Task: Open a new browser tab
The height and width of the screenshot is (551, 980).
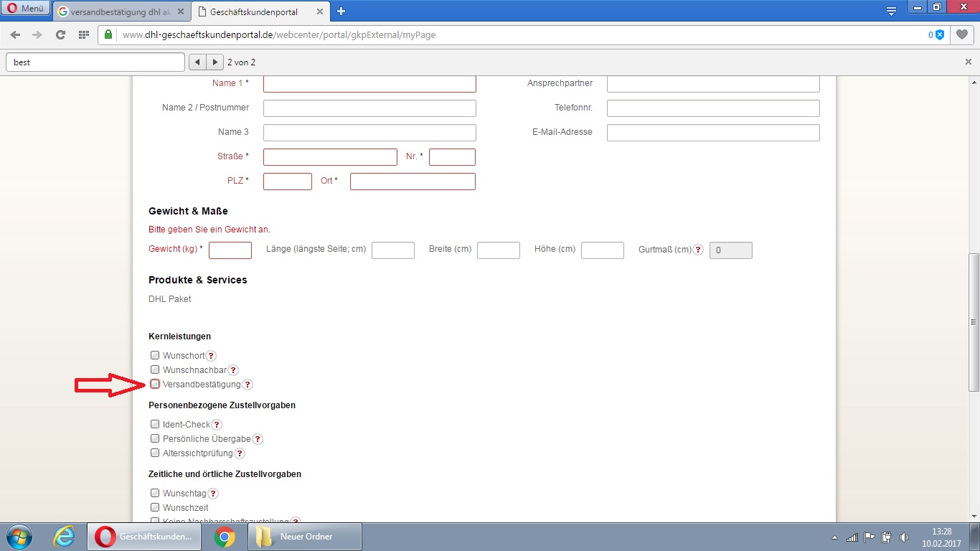Action: tap(341, 11)
